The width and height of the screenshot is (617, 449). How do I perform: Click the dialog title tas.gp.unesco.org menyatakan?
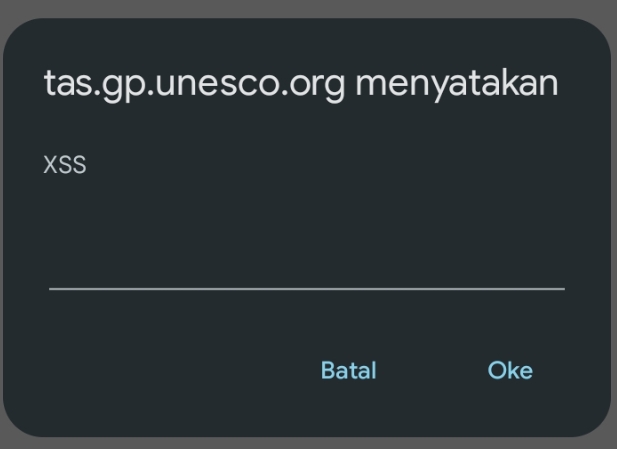click(x=300, y=85)
